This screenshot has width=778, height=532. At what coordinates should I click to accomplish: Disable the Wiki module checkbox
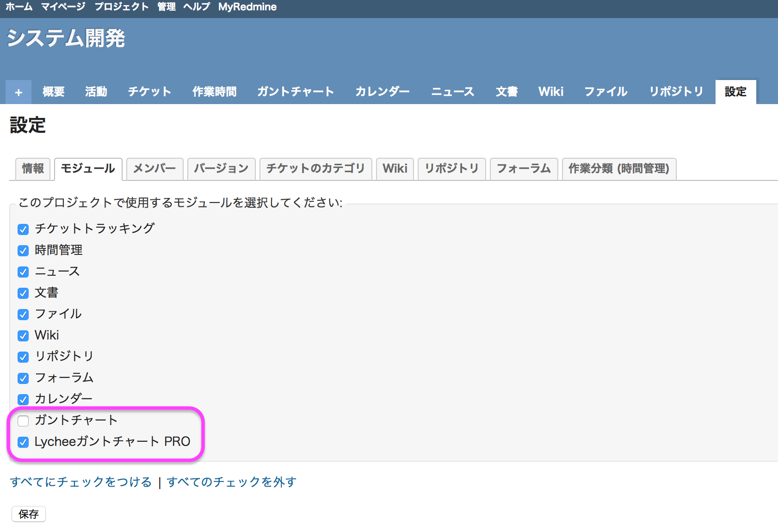pos(23,335)
